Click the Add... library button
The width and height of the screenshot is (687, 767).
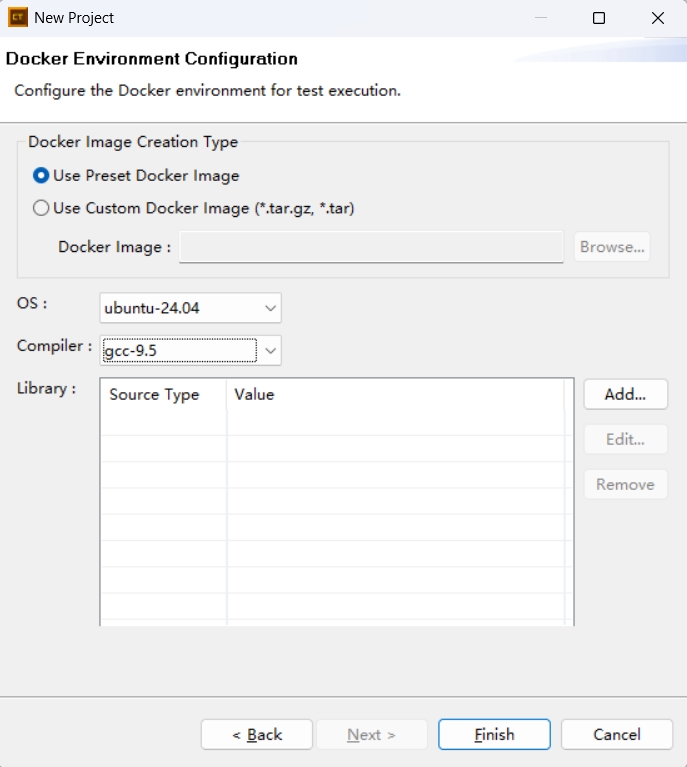(625, 394)
